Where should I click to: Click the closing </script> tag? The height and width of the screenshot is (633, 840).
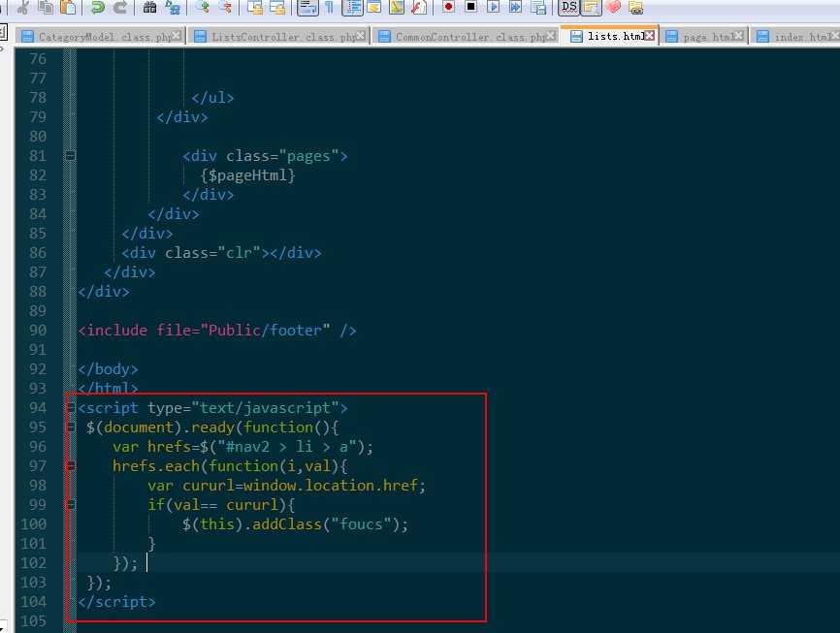pos(116,602)
